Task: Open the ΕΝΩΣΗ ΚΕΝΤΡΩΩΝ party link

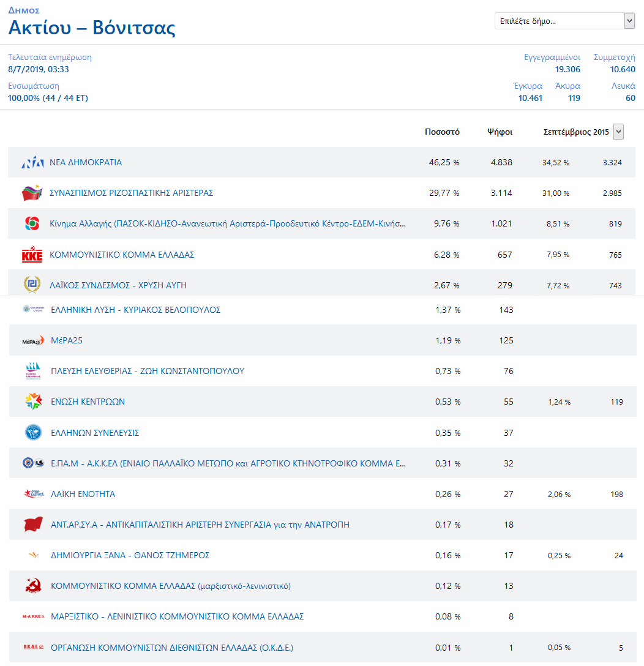Action: (x=88, y=402)
